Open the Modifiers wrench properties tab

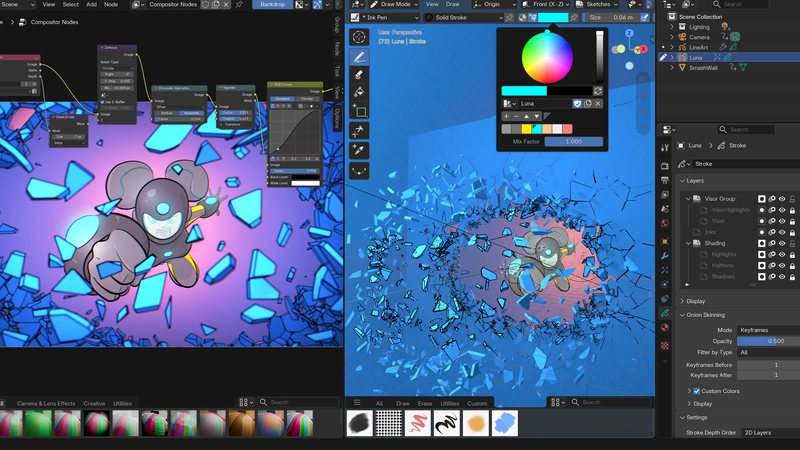point(664,256)
